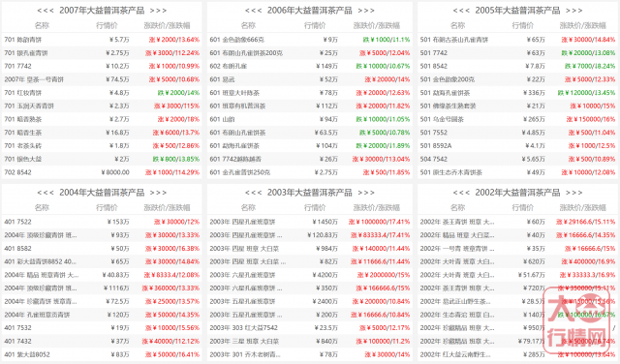Click the <<< arrows beside the 2004年 title
This screenshot has width=620, height=364.
tap(46, 193)
